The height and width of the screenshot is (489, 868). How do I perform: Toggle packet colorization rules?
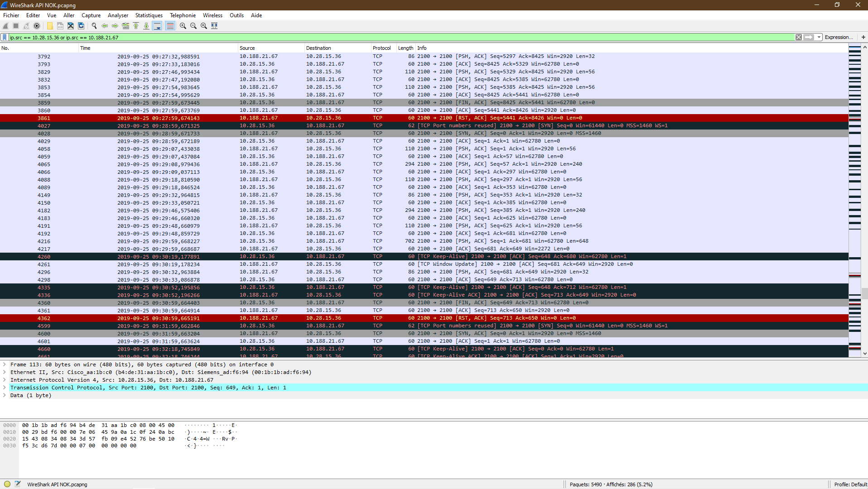pos(170,26)
